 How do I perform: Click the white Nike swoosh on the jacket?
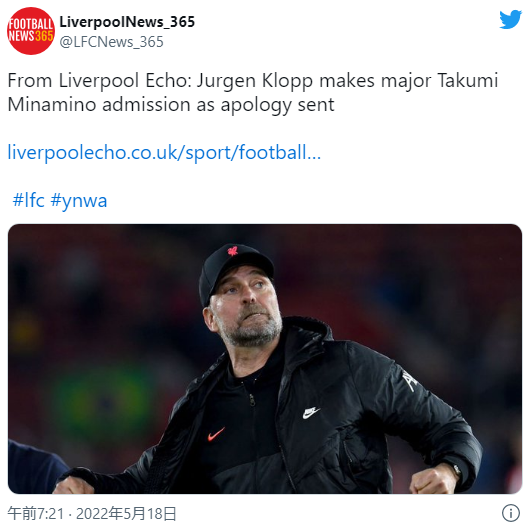311,413
